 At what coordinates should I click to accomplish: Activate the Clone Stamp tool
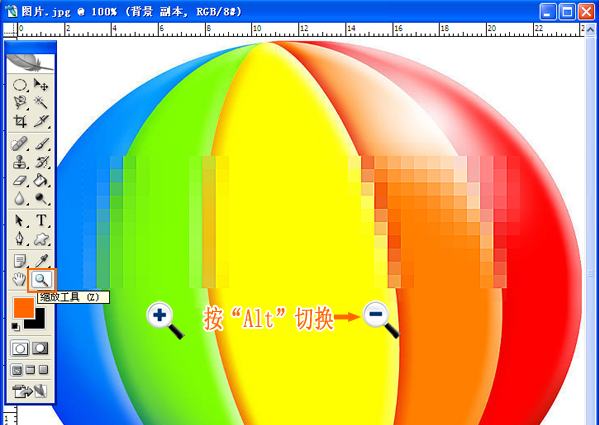click(19, 162)
